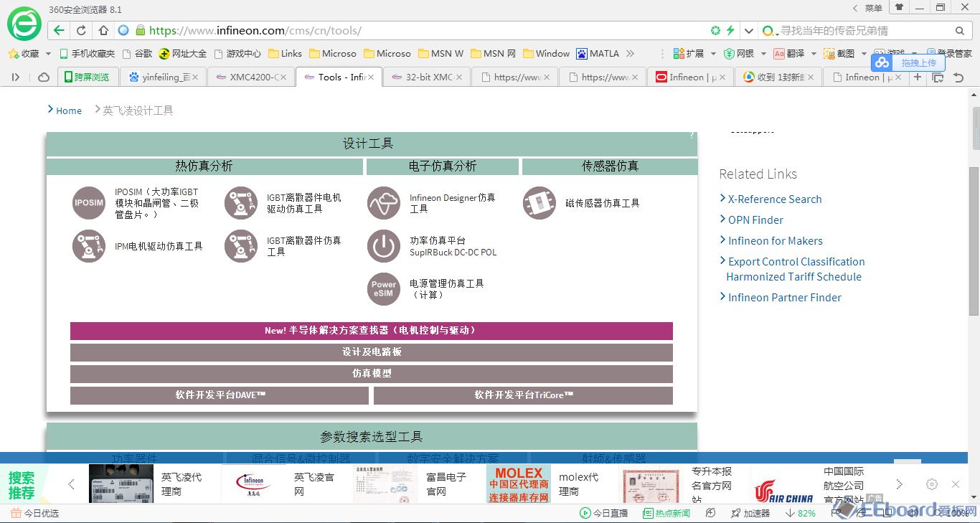Click the search magnifier in search box
The image size is (980, 523).
[x=960, y=31]
